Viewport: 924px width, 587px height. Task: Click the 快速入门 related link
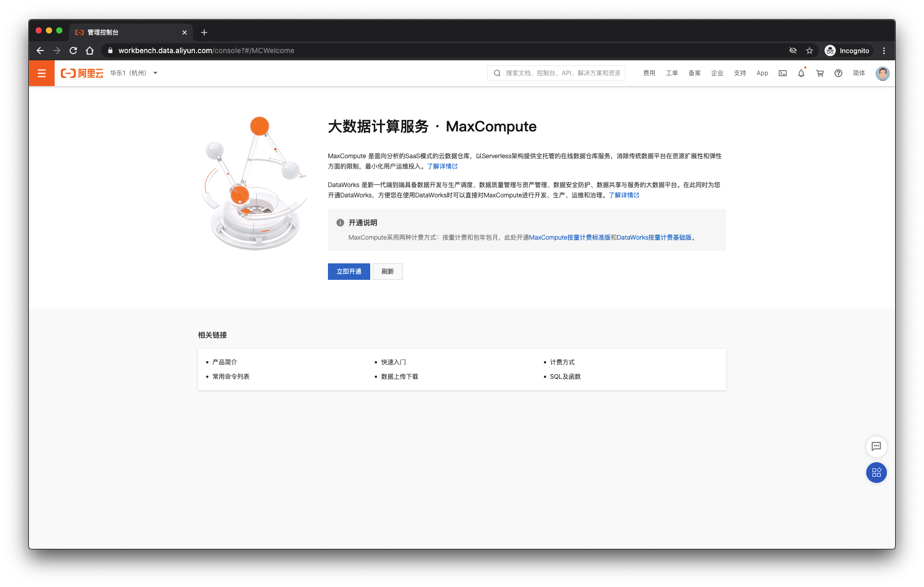(x=393, y=362)
